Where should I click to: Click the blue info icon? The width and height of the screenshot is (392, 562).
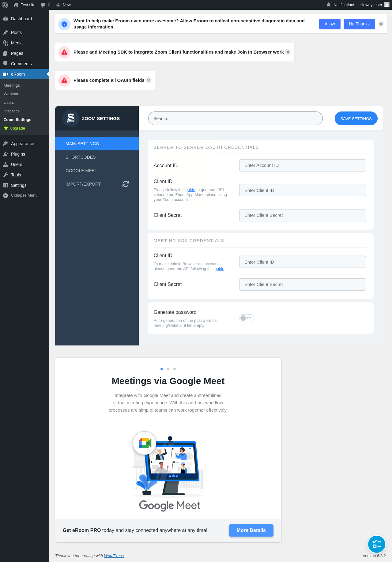tap(64, 24)
